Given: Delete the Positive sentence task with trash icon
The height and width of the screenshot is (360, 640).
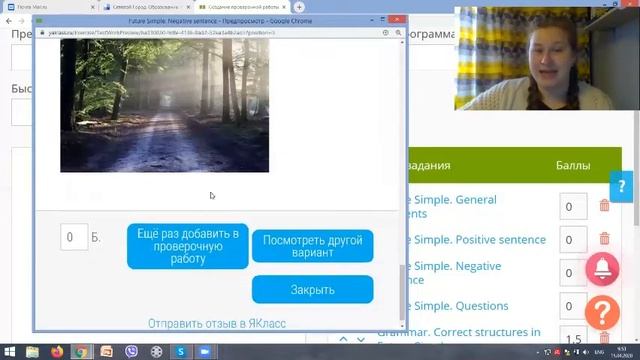Looking at the screenshot, I should coord(604,238).
